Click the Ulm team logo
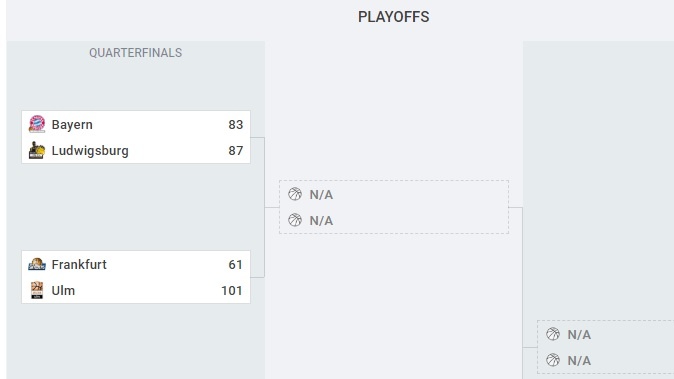674x379 pixels. click(37, 290)
